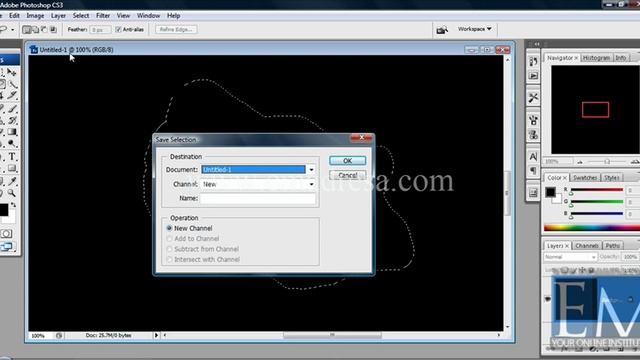Open the Document dropdown in Save Selection
This screenshot has height=360, width=640.
311,169
